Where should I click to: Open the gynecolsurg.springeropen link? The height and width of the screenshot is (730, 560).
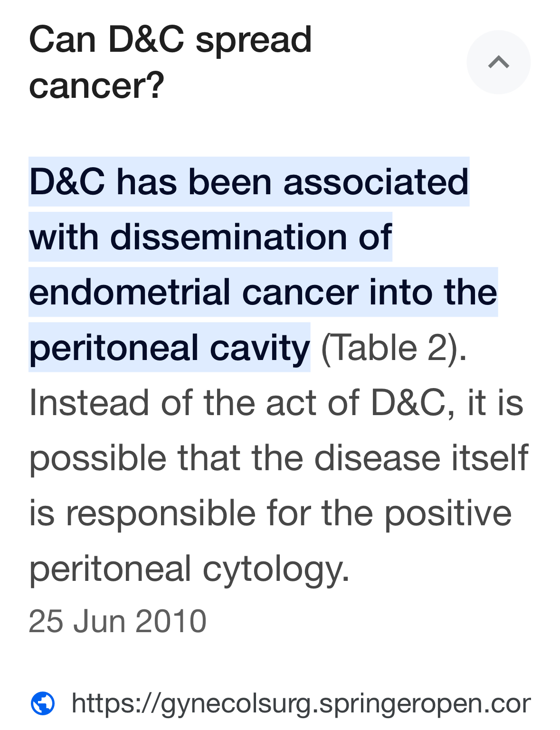coord(301,703)
